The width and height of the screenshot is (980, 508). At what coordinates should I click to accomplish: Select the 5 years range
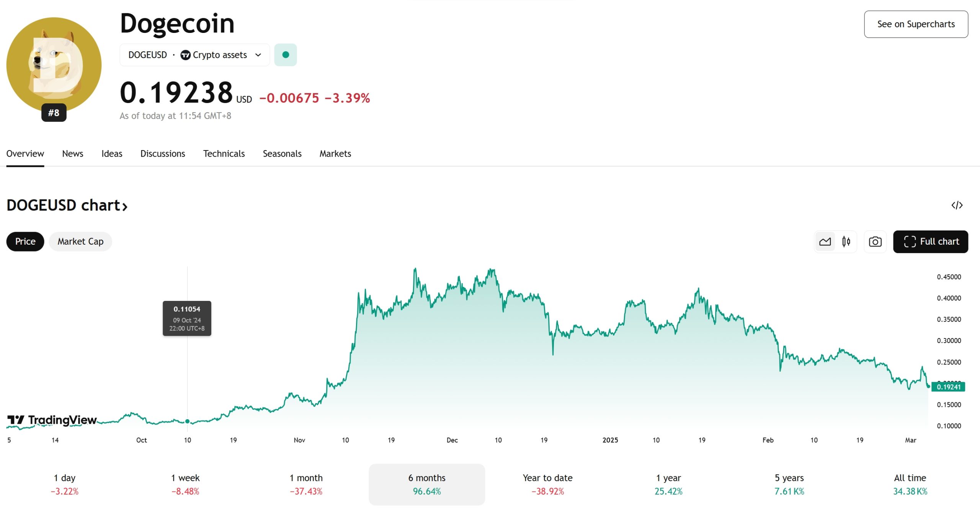789,484
